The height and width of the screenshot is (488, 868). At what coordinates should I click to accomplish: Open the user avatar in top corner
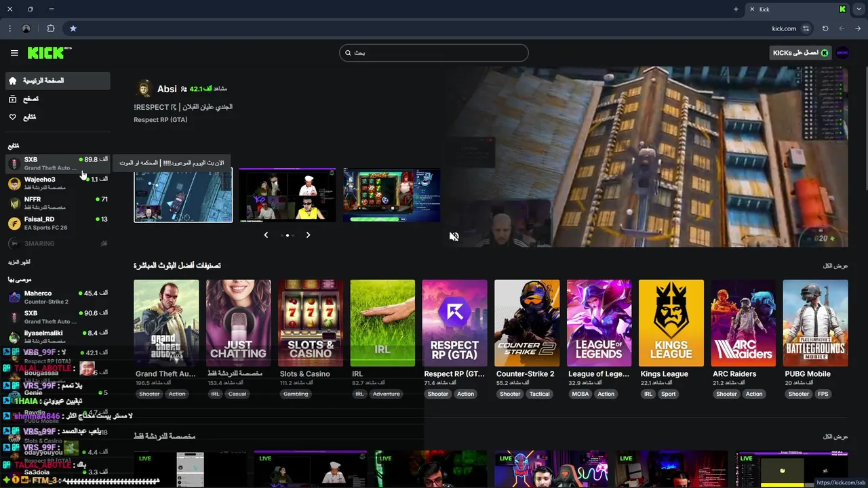tap(843, 53)
